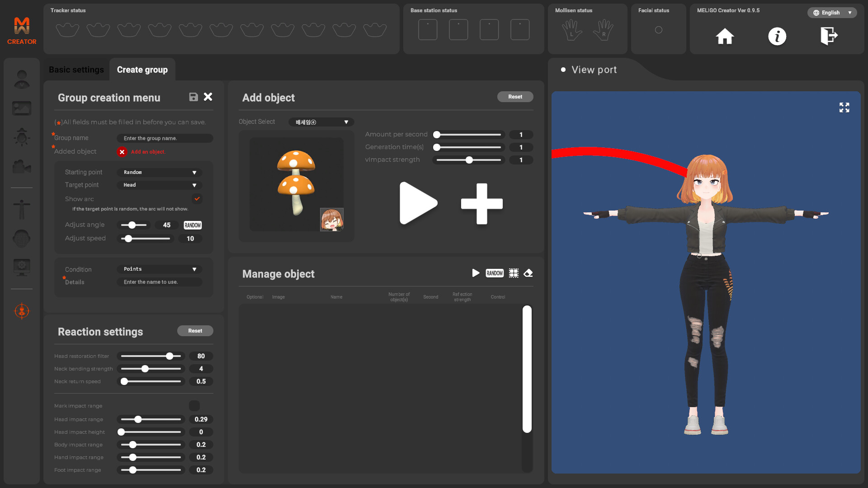Screen dimensions: 868x488
Task: Play the object preview large play button
Action: [x=418, y=203]
